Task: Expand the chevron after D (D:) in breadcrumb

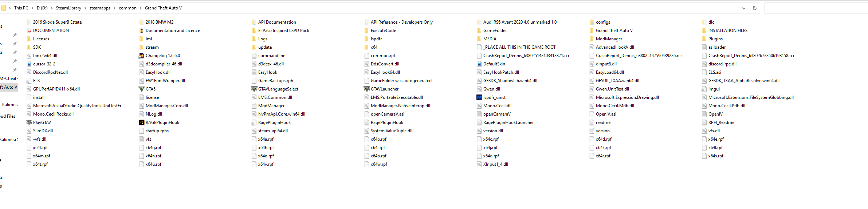Action: point(52,8)
